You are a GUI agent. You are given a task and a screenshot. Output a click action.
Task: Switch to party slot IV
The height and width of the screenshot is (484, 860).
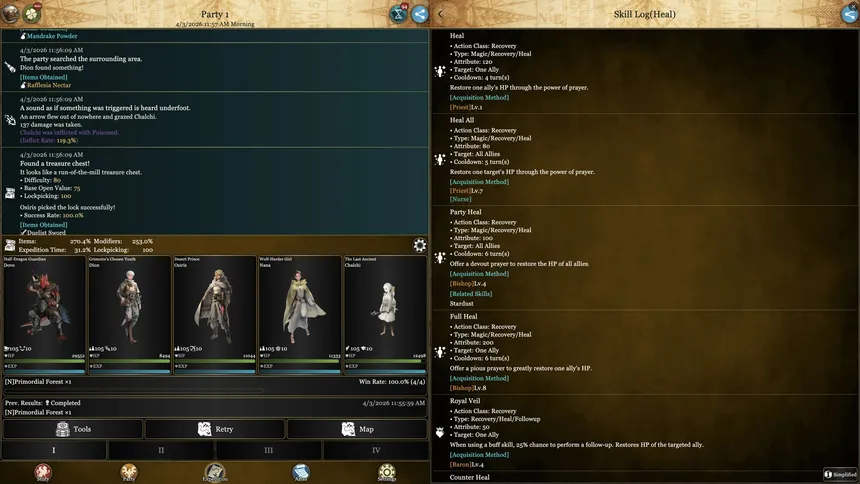376,451
